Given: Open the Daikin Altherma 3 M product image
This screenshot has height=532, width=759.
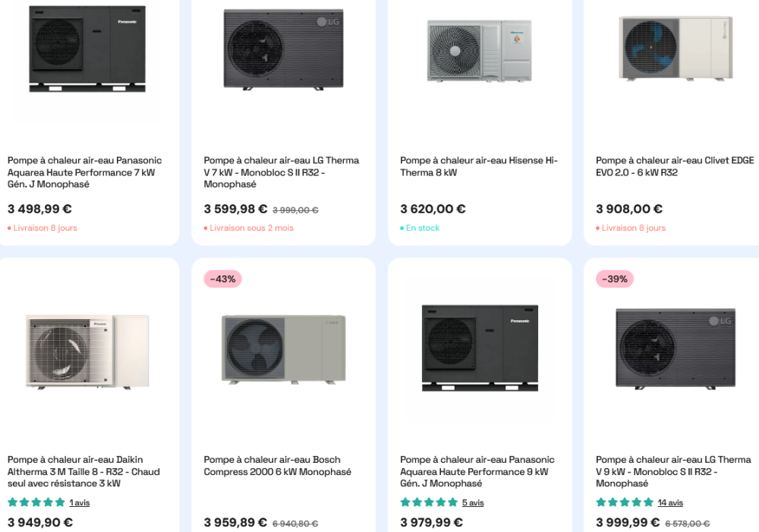Looking at the screenshot, I should (87, 351).
